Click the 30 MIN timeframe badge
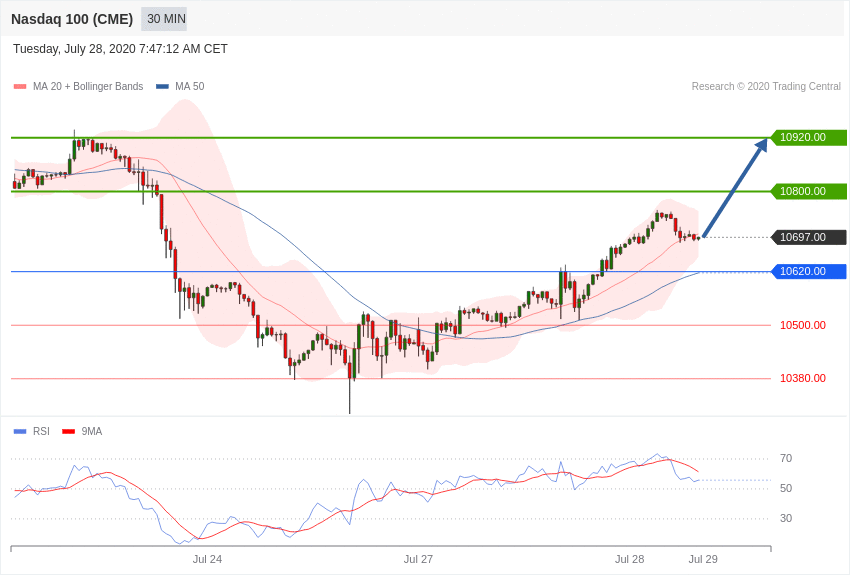This screenshot has height=576, width=850. [164, 19]
